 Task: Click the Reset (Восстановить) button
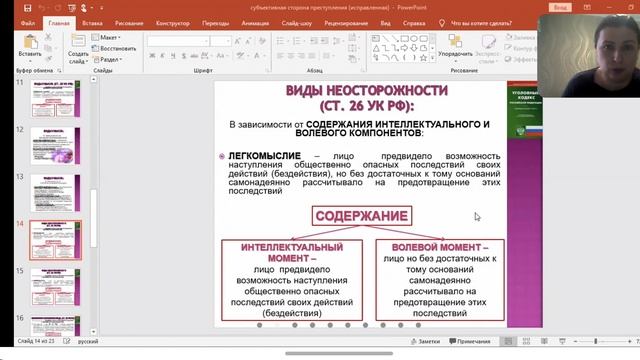pyautogui.click(x=114, y=49)
